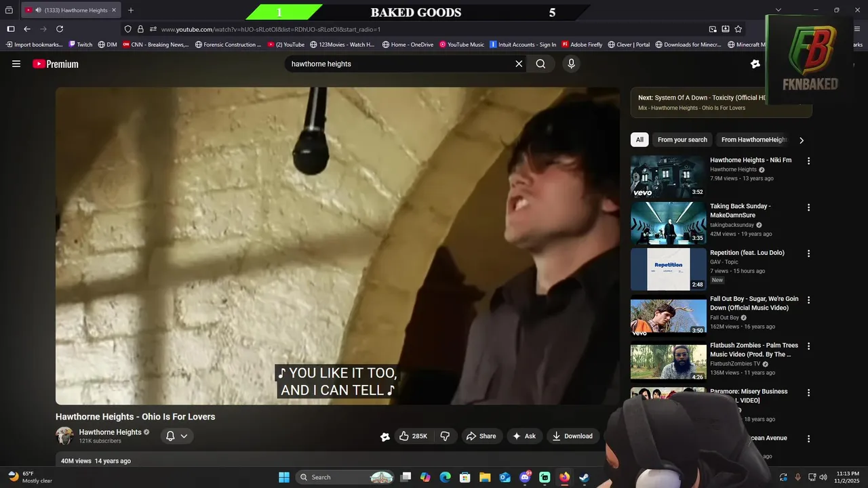
Task: Click the YouTube search input field
Action: click(x=400, y=64)
